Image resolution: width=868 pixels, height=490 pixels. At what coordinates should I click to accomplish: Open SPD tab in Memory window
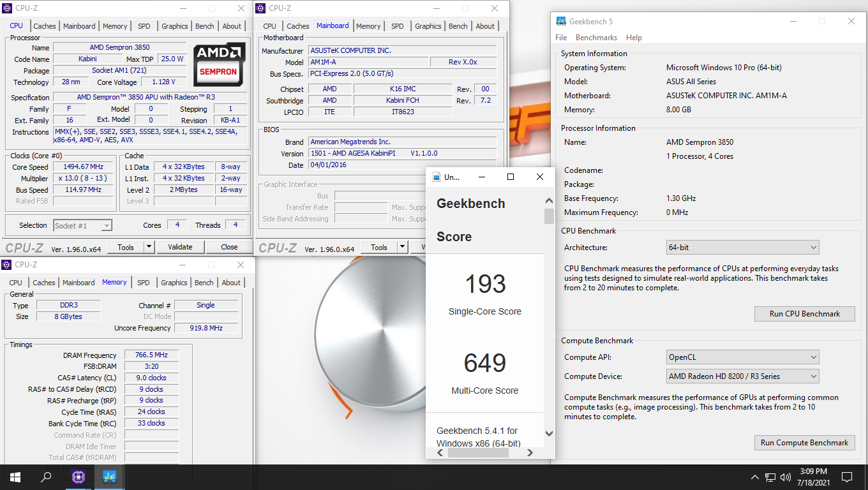(144, 283)
